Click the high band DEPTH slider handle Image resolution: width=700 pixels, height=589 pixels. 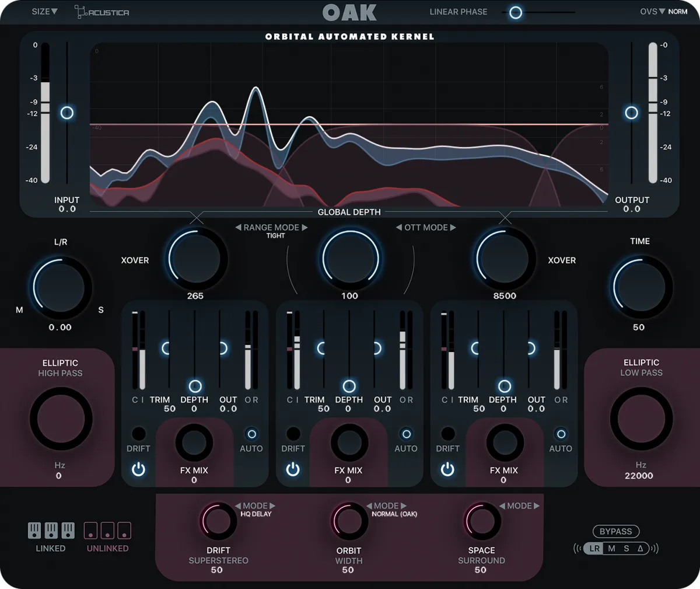pos(504,386)
